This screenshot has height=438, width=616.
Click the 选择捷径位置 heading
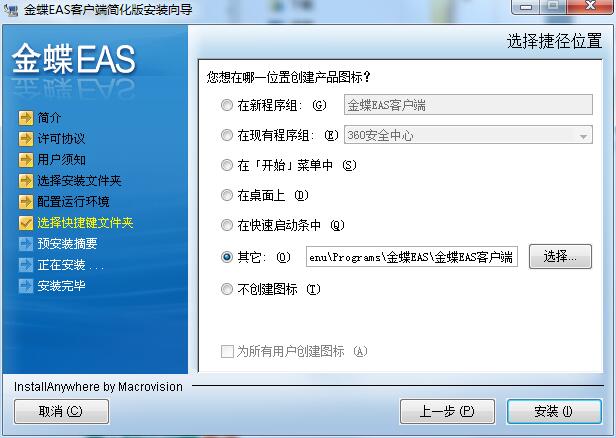tap(554, 41)
